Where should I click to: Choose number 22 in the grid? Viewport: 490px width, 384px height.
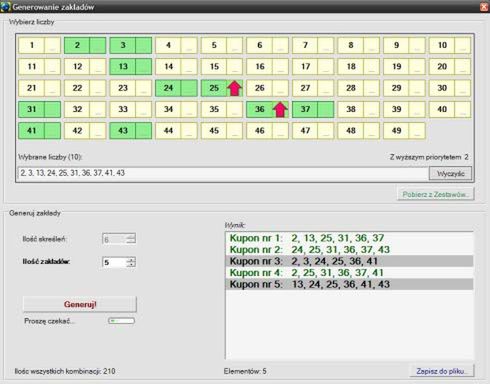click(x=77, y=88)
